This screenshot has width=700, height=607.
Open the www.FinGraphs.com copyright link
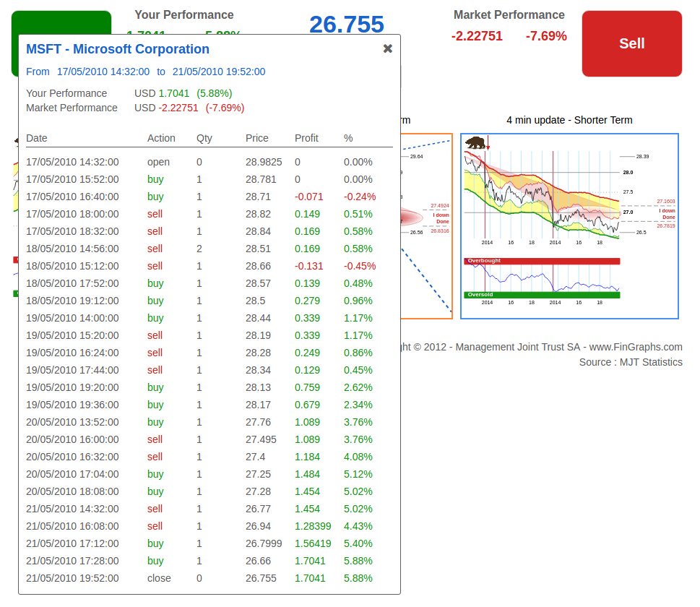pos(636,347)
